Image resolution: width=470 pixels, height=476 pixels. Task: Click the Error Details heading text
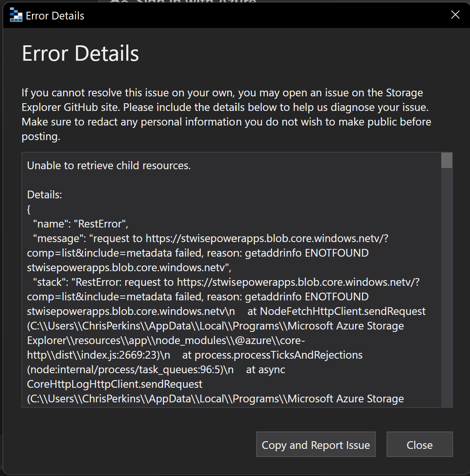click(80, 53)
